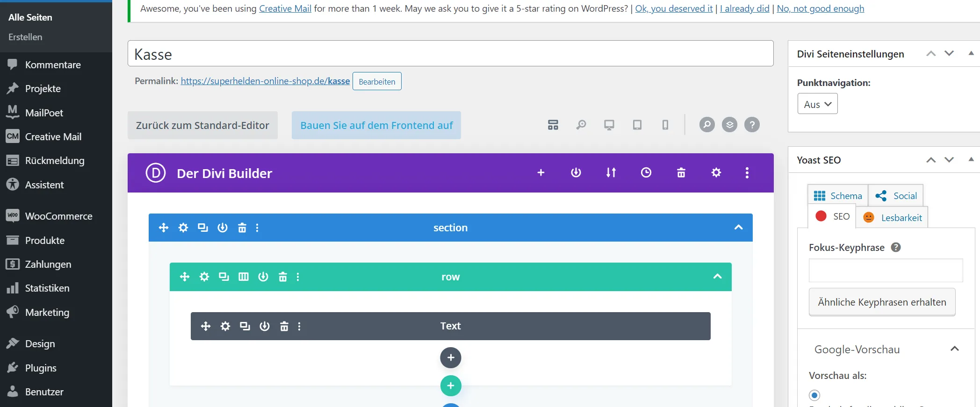The image size is (980, 407).
Task: Open the Punktnavigation dropdown set to Aus
Action: pos(817,104)
